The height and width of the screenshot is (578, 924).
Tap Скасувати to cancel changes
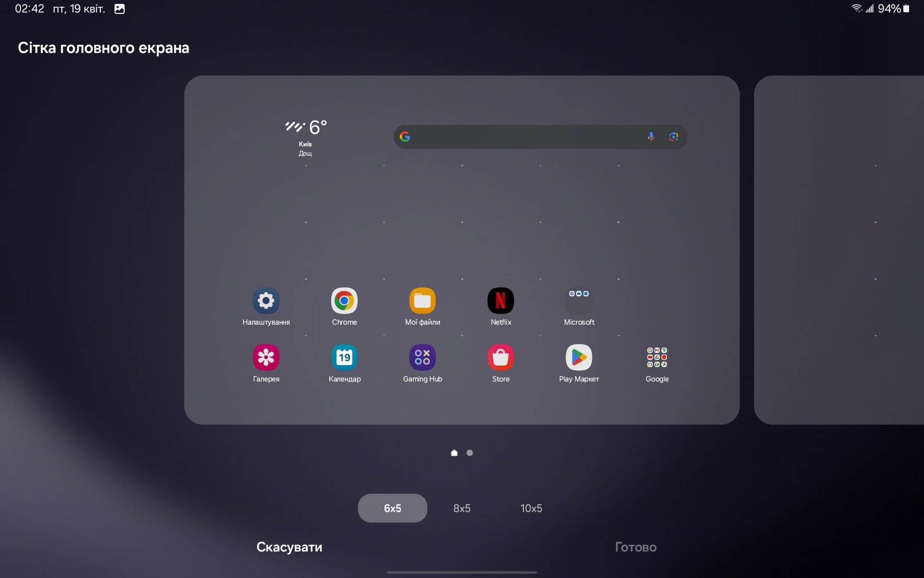[289, 547]
